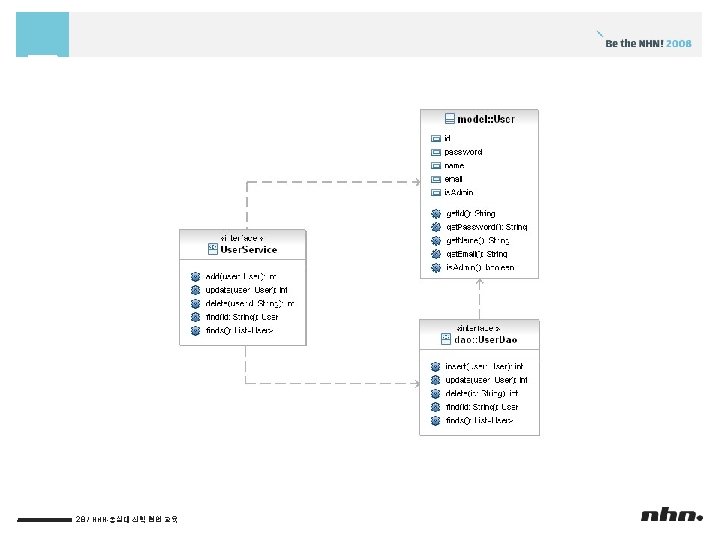Viewport: 720px width, 540px height.
Task: Select insert(user: User): int in UserDao
Action: [484, 366]
